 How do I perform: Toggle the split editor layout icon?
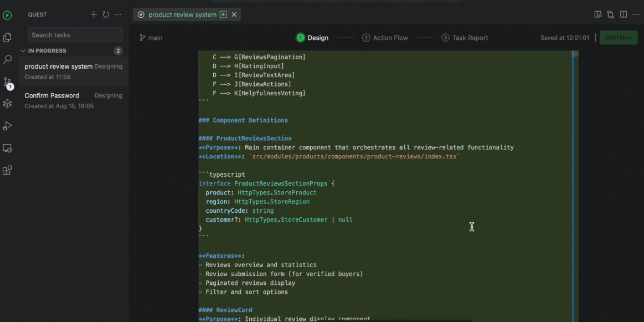pyautogui.click(x=624, y=14)
